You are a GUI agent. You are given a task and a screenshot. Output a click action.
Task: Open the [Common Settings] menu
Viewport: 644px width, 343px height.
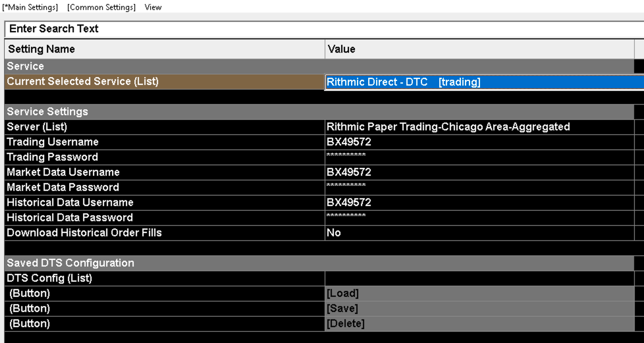(x=101, y=7)
